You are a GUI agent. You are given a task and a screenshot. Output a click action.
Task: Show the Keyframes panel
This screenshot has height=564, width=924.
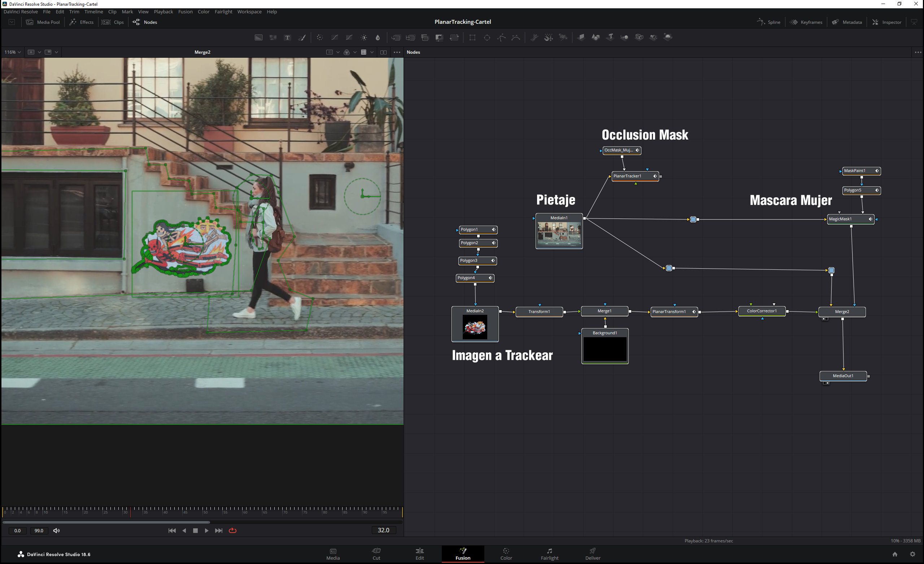(806, 22)
